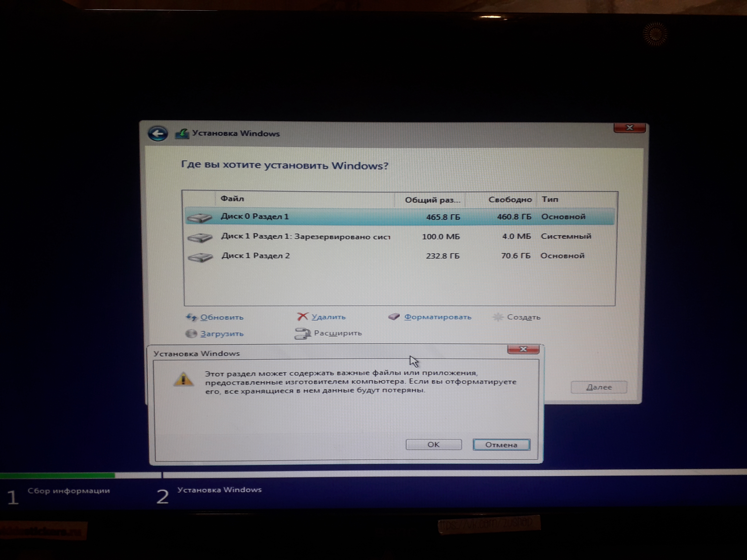The image size is (747, 560).
Task: Close the main Установка Windows window
Action: [630, 128]
